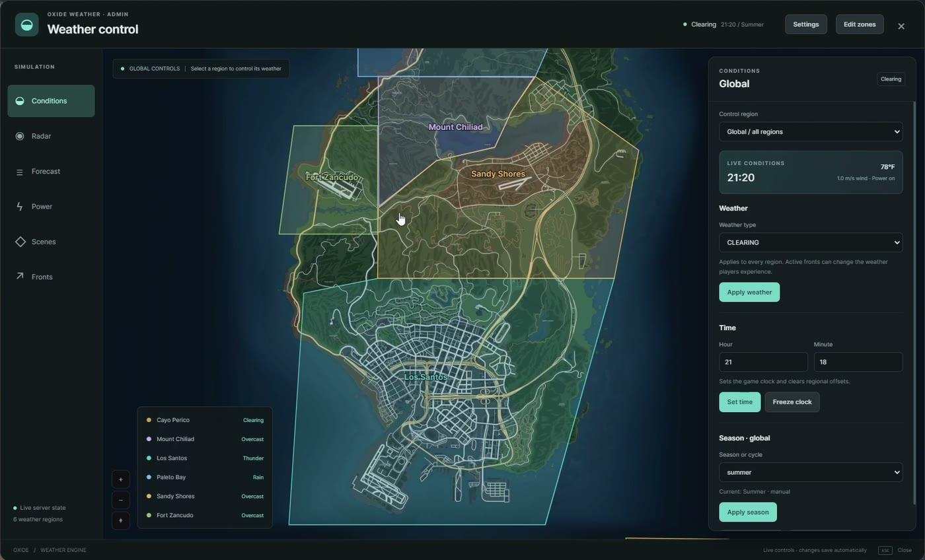The image size is (925, 560).
Task: Open Settings from the header
Action: click(x=806, y=24)
